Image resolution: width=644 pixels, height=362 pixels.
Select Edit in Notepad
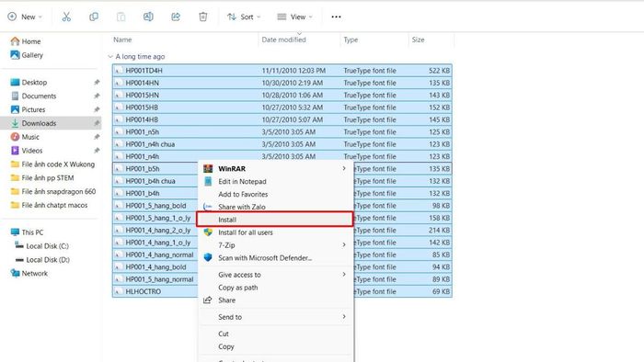(x=276, y=181)
